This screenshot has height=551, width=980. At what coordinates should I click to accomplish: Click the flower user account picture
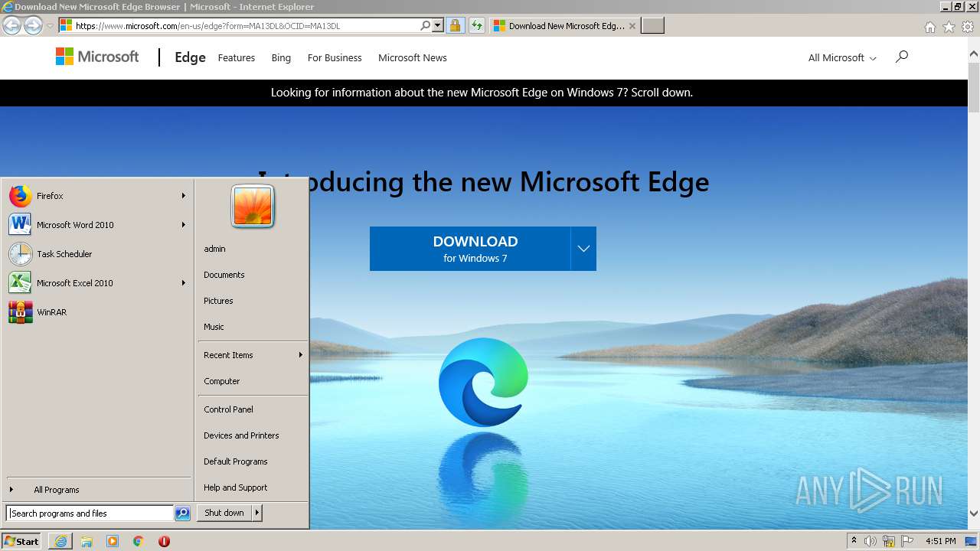coord(253,206)
